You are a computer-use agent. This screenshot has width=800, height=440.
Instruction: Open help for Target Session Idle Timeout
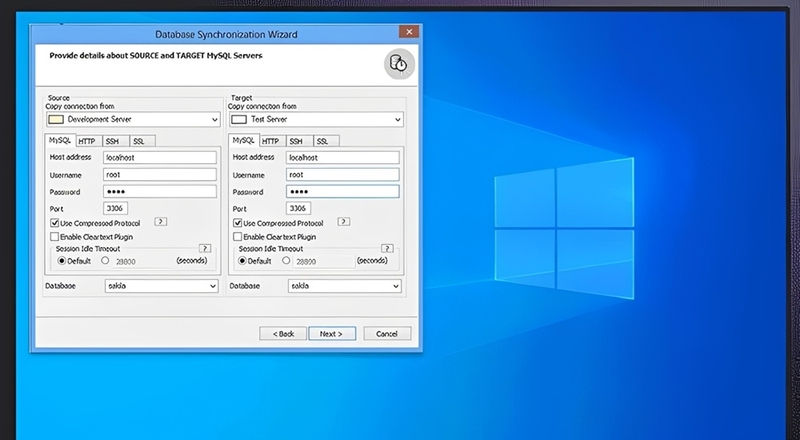387,249
